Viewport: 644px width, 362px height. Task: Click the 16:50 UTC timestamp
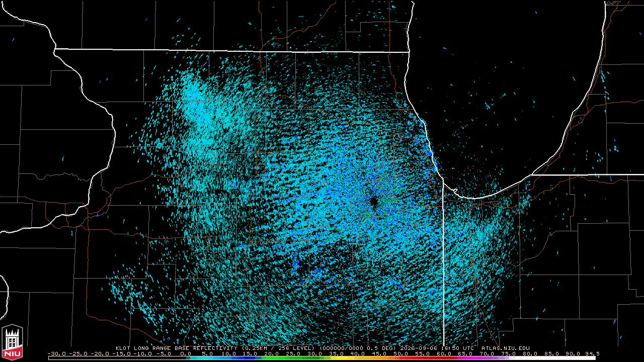458,348
